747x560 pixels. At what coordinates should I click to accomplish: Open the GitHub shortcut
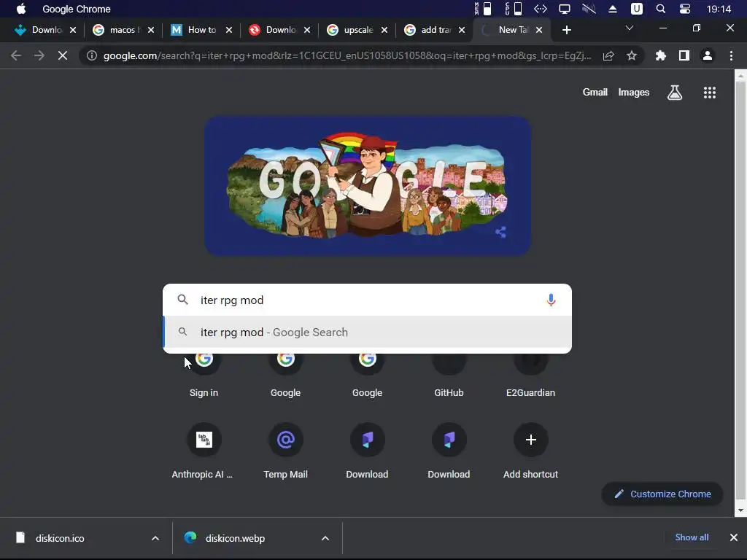click(449, 376)
